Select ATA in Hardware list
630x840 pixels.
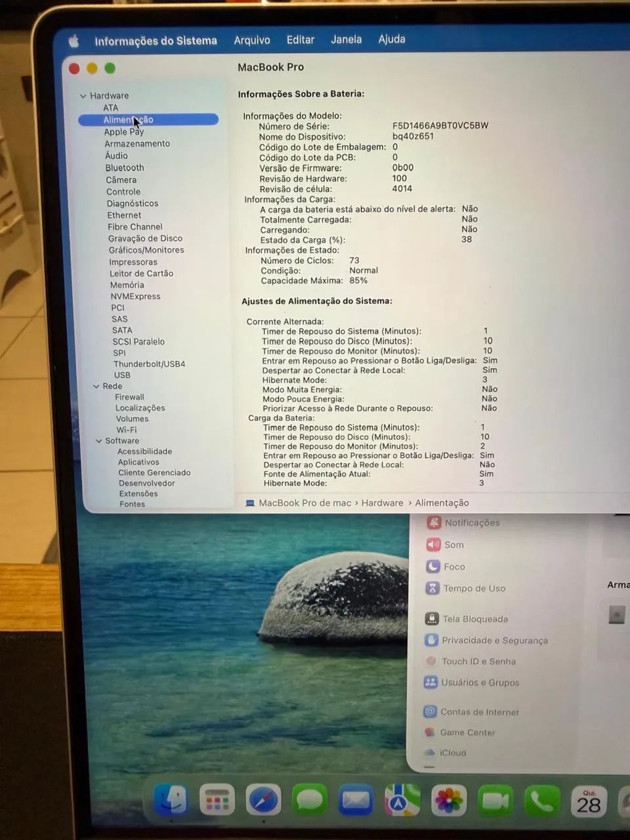click(110, 108)
